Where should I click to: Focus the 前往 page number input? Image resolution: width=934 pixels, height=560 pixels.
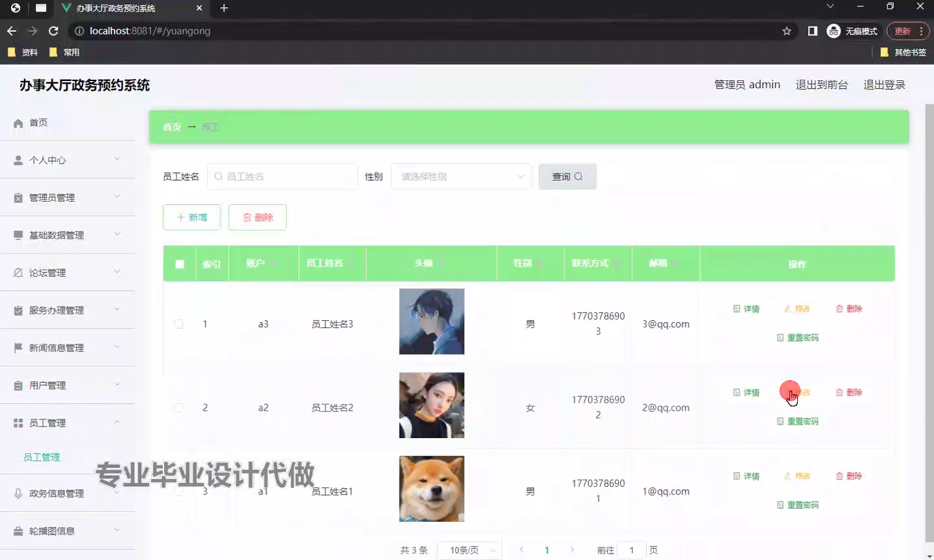[x=631, y=550]
